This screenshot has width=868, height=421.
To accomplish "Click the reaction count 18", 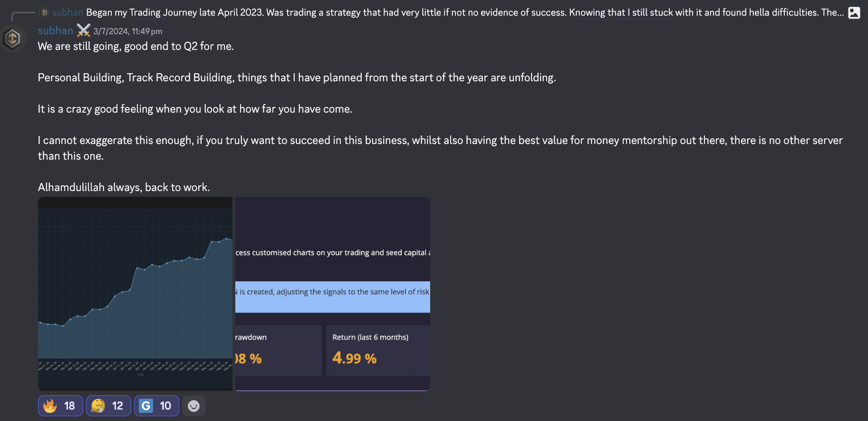I will pos(69,406).
